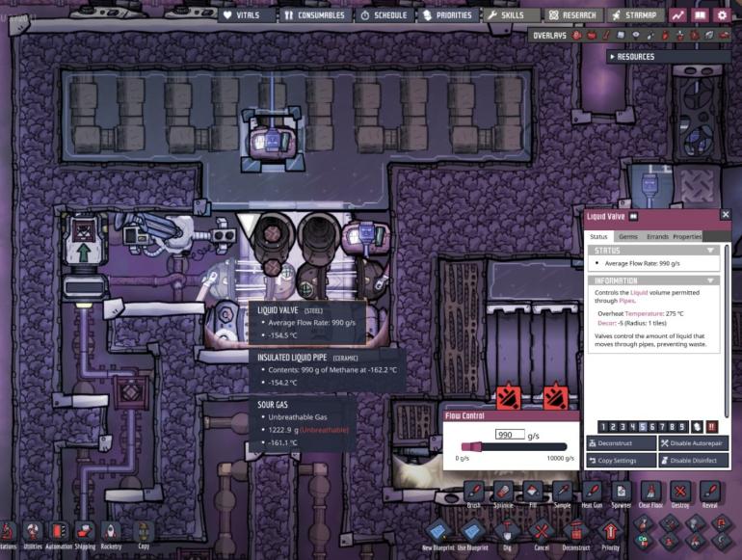Set valve priority to 5
The image size is (742, 560).
[643, 427]
